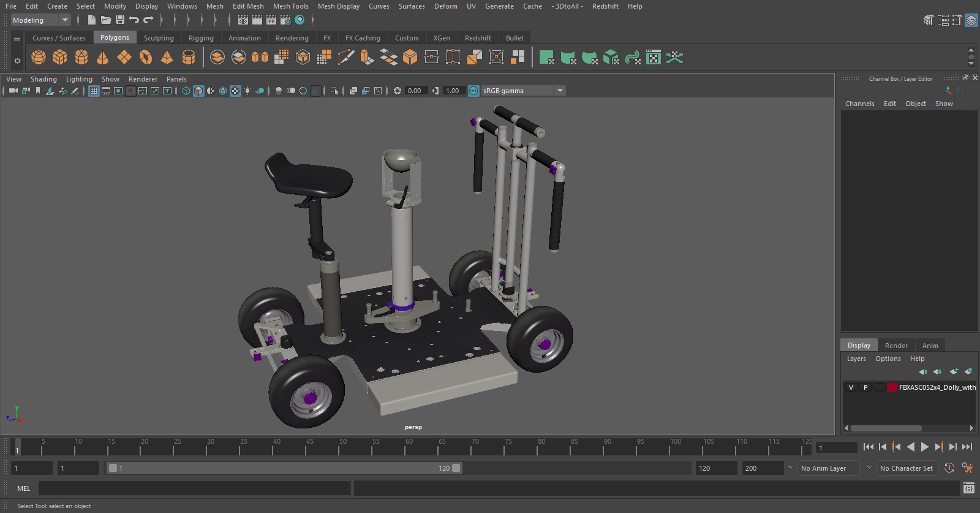Click the Open Scene folder icon
Viewport: 980px width, 513px height.
click(x=106, y=20)
